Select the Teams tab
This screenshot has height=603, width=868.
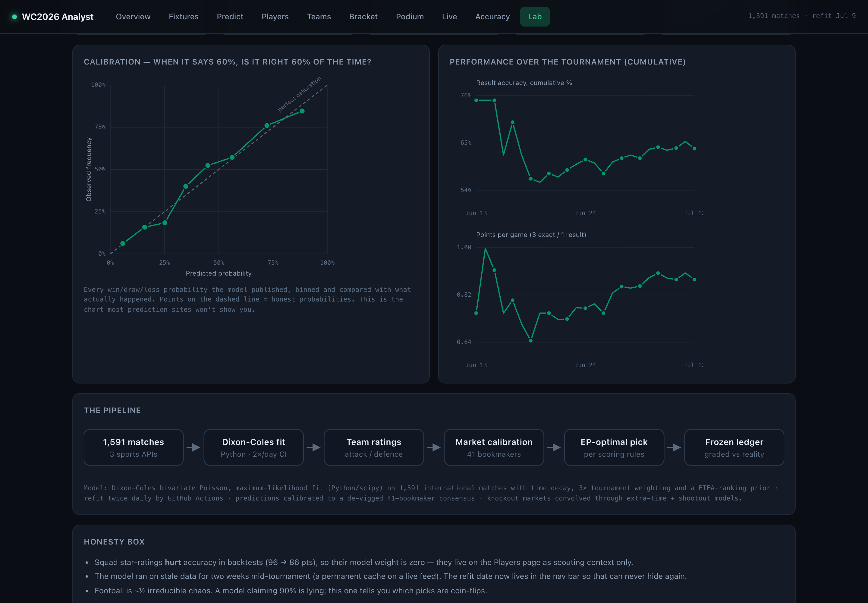point(319,17)
